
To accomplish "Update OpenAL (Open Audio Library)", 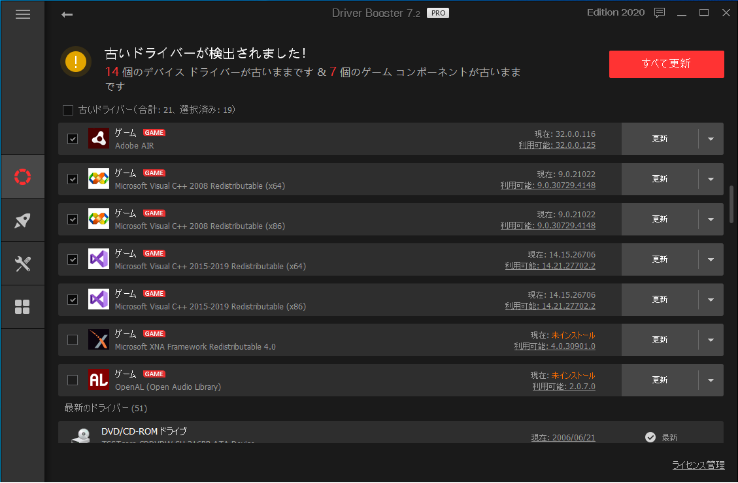I will point(659,380).
